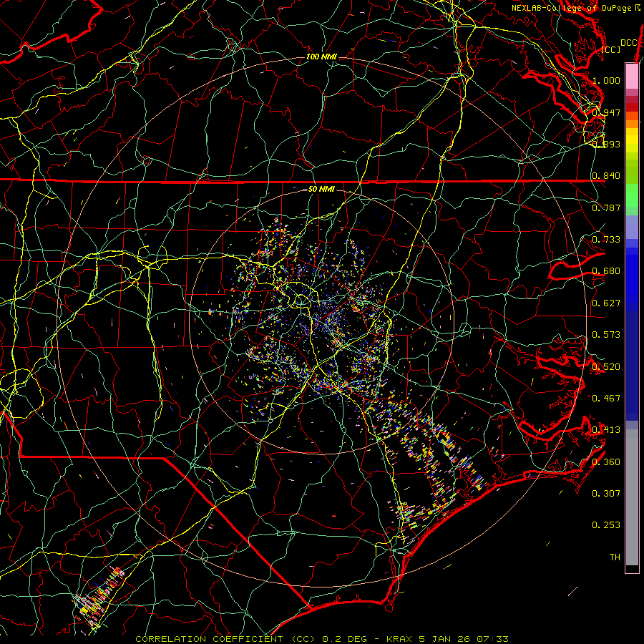Click the 0.733 scale value
This screenshot has width=644, height=644.
[x=606, y=240]
